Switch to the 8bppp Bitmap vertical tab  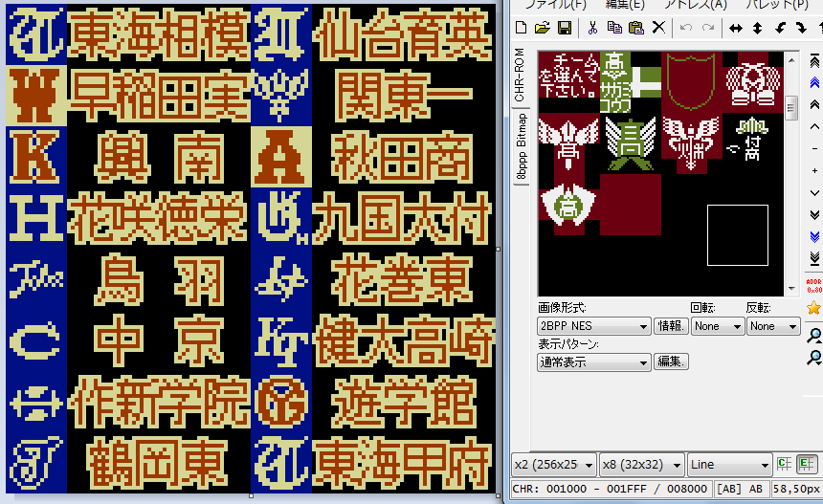click(x=521, y=147)
